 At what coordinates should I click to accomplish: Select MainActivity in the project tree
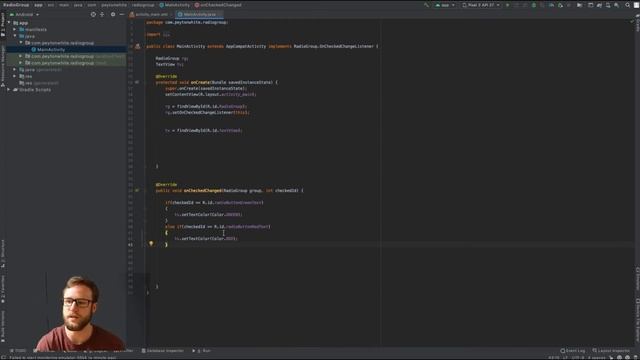[51, 49]
